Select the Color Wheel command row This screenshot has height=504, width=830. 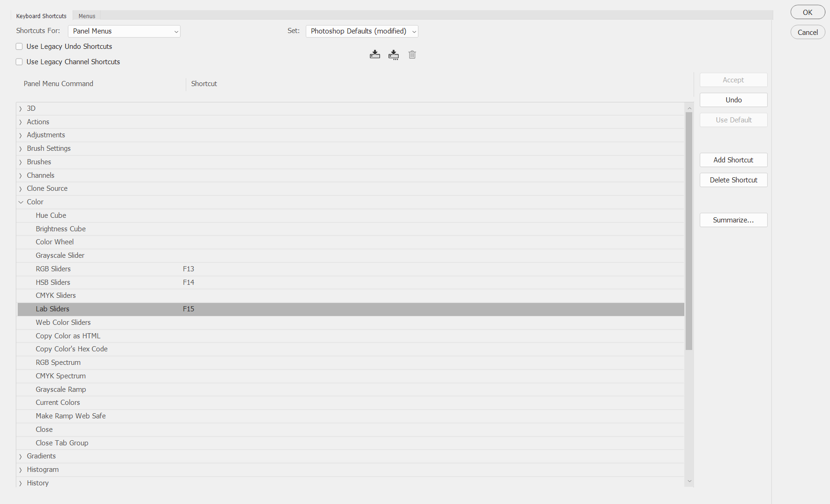(351, 242)
